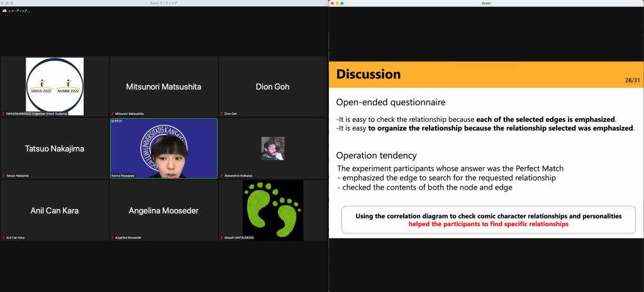
Task: Click the Dion Goh participant tile
Action: 273,87
